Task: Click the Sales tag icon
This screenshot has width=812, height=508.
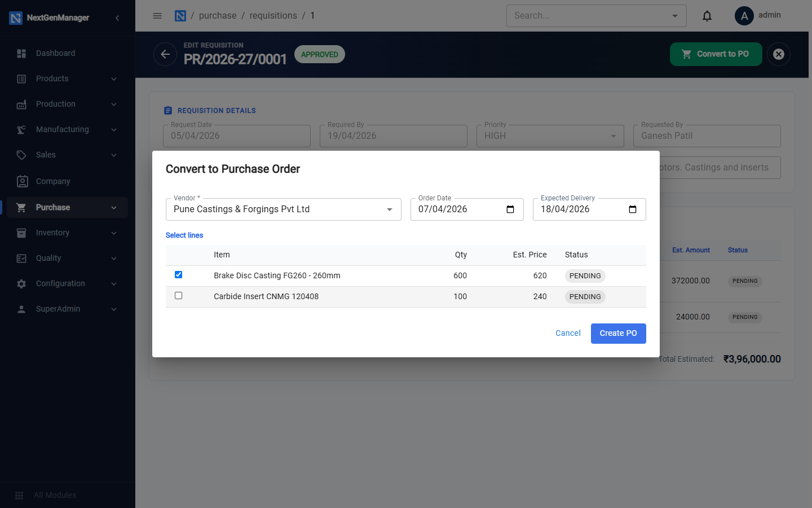Action: click(x=21, y=155)
